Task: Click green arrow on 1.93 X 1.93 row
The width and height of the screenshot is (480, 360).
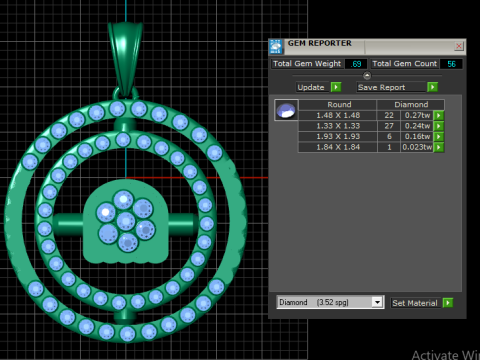Action: (439, 137)
